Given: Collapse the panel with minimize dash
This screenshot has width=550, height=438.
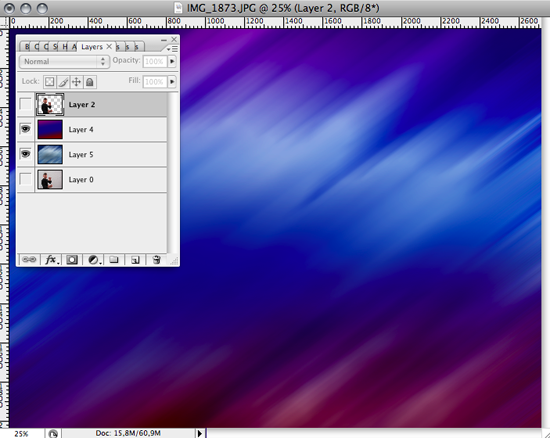Looking at the screenshot, I should [164, 40].
